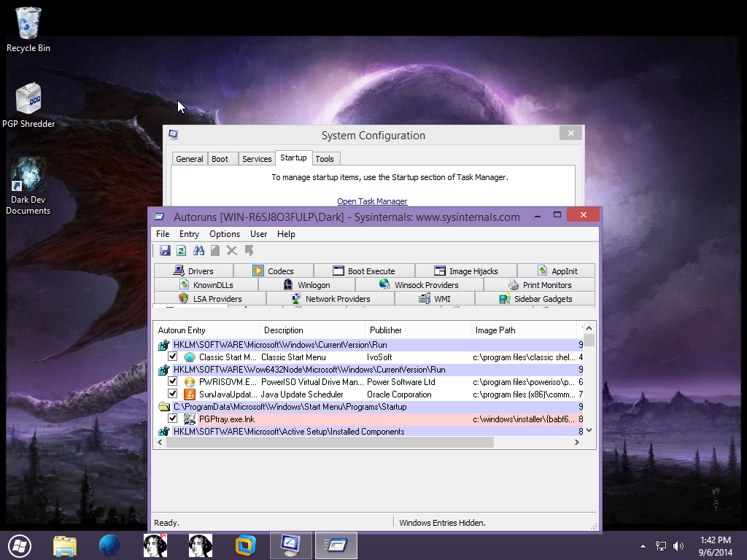The width and height of the screenshot is (747, 560).
Task: Select the Dark Dev Documents shortcut
Action: pyautogui.click(x=28, y=186)
